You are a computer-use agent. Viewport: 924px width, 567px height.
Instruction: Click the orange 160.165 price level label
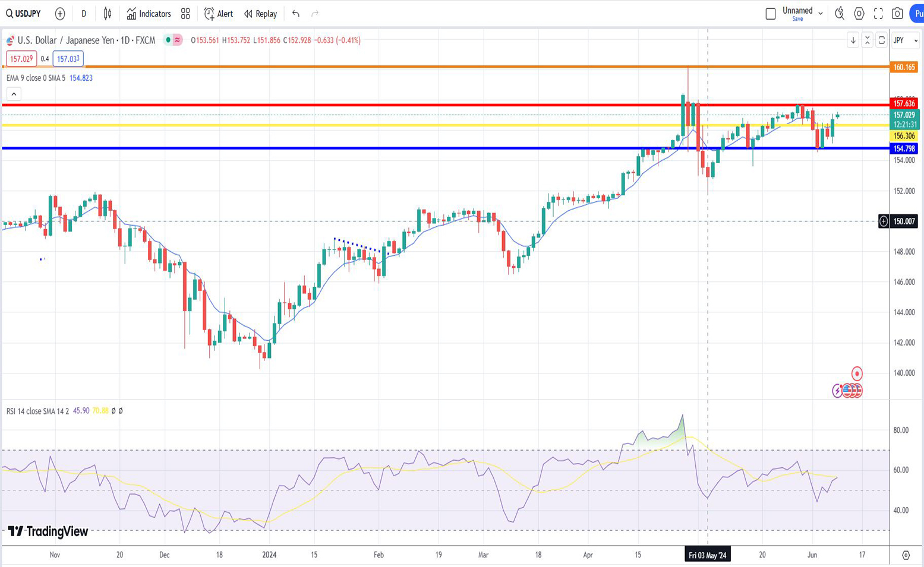(904, 67)
